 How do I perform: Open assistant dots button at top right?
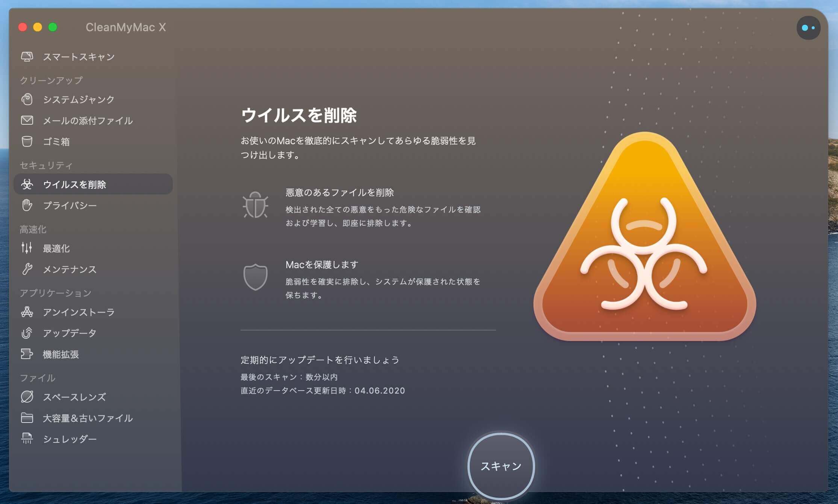click(x=808, y=28)
